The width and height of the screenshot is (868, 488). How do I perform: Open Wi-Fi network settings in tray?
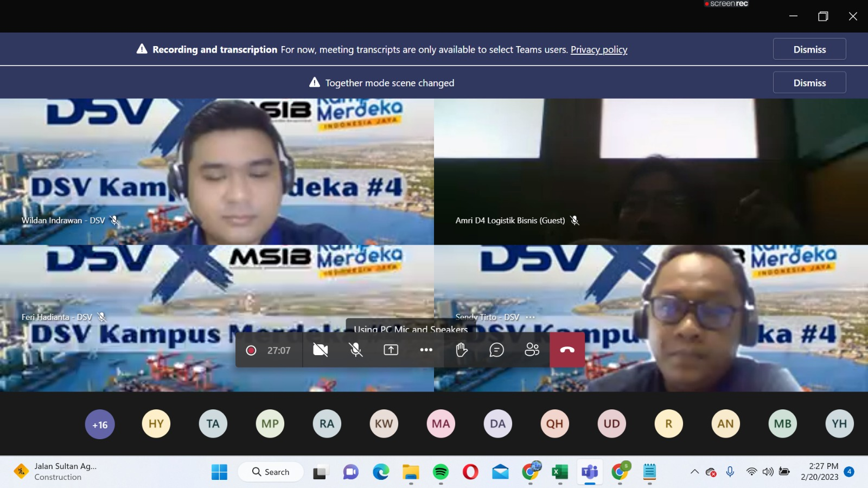click(751, 472)
